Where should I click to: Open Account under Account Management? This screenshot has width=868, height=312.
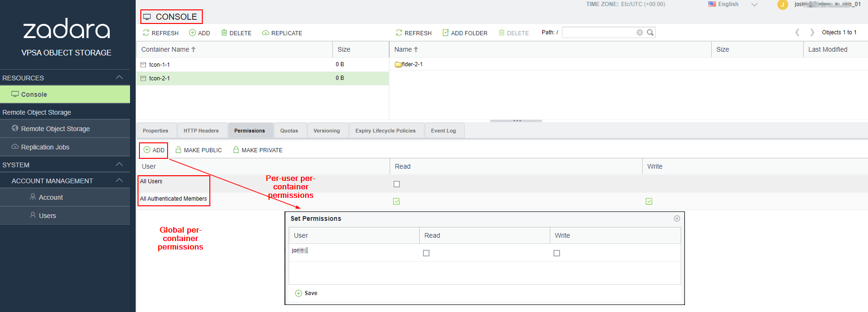65,197
